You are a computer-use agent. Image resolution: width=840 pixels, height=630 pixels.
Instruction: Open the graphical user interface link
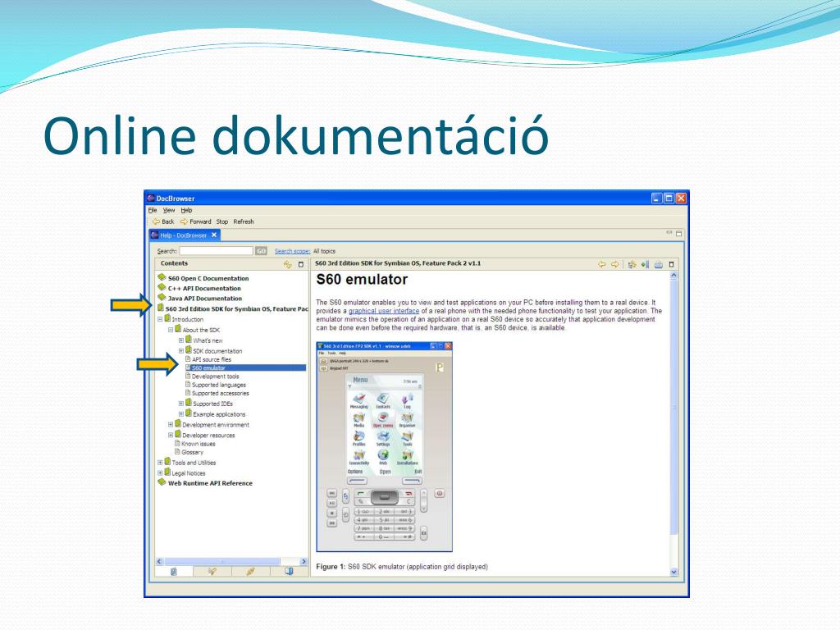pos(384,311)
